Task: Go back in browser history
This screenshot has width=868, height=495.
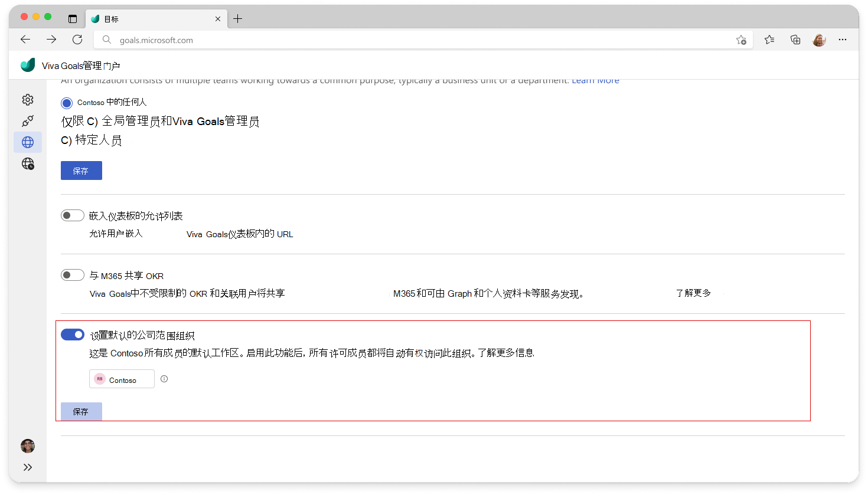Action: [x=25, y=40]
